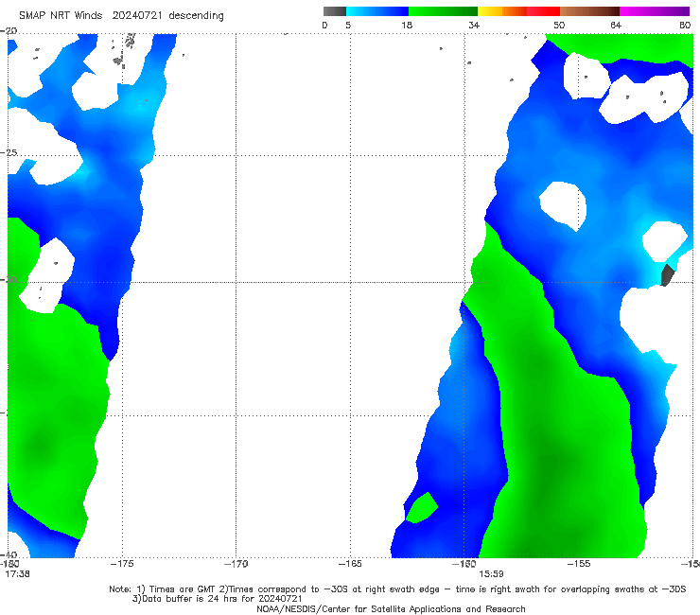
Task: Click the longitude label '-155'
Action: click(x=579, y=564)
